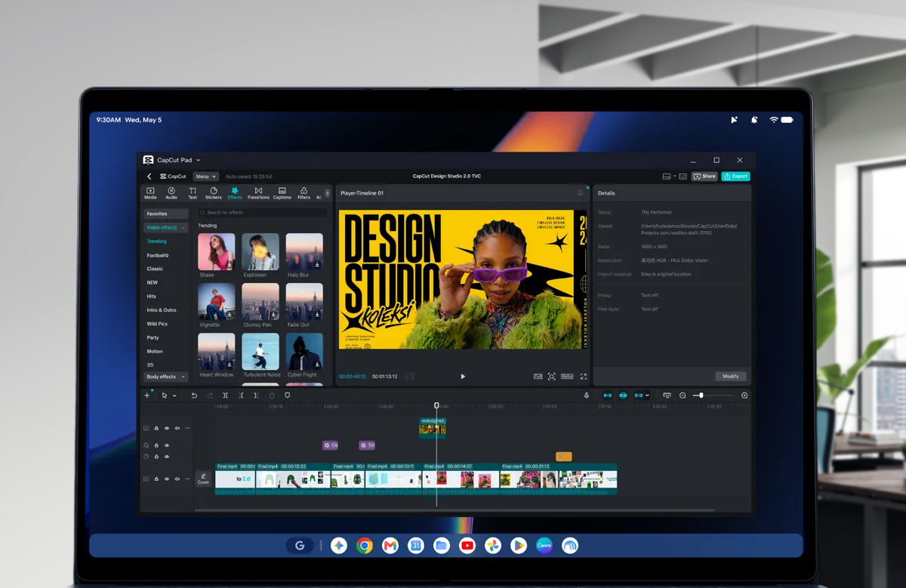Viewport: 906px width, 588px height.
Task: Mute the main video track
Action: [x=177, y=479]
